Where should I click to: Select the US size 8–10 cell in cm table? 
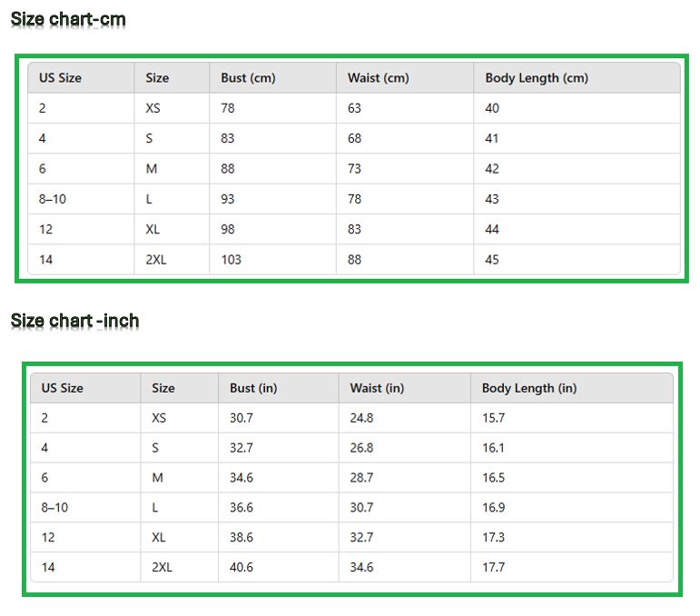coord(53,199)
